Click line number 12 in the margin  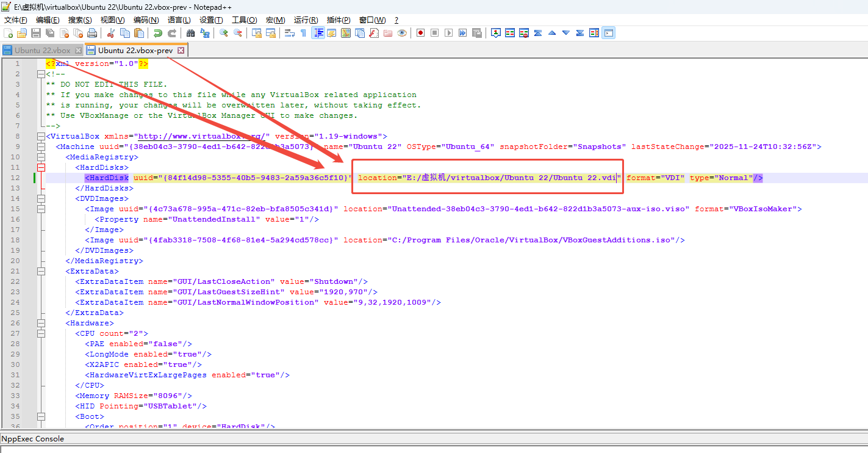17,178
